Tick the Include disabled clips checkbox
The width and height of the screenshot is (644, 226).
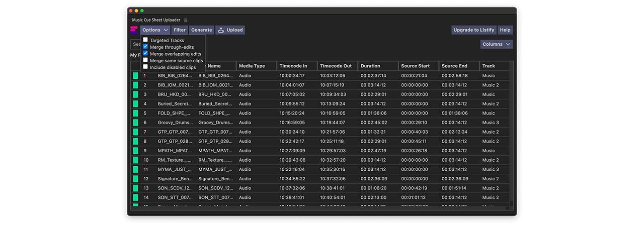tap(145, 67)
